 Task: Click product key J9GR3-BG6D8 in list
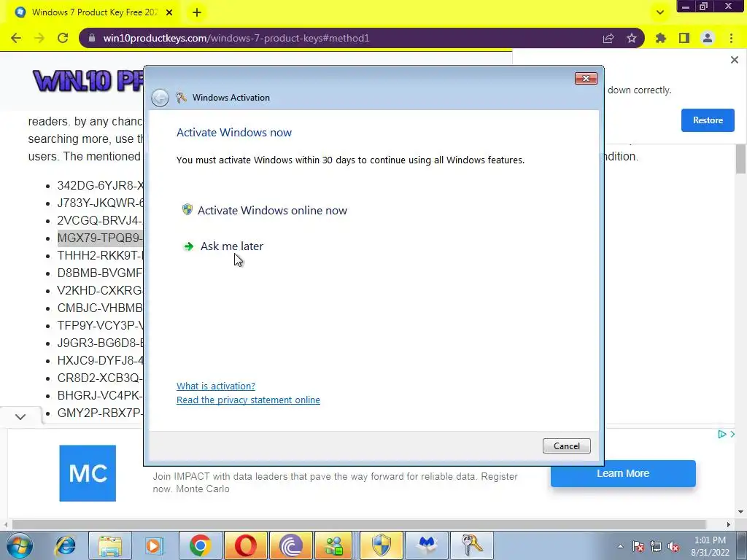pos(100,343)
